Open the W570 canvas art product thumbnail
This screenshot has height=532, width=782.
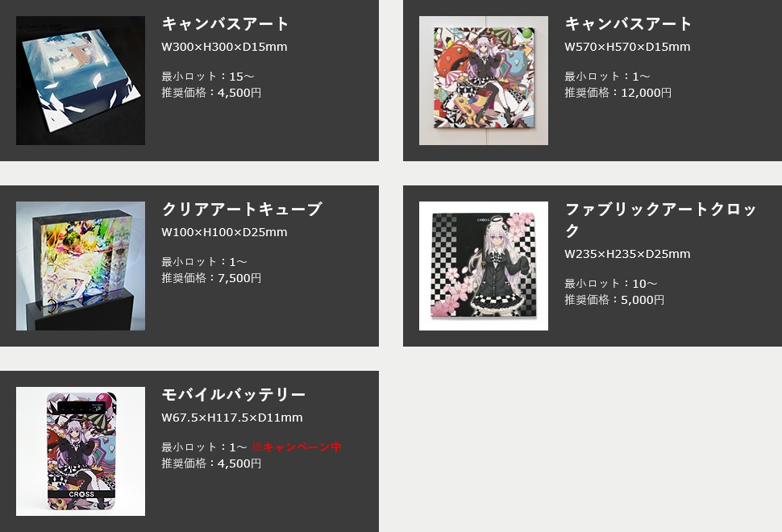[x=483, y=81]
